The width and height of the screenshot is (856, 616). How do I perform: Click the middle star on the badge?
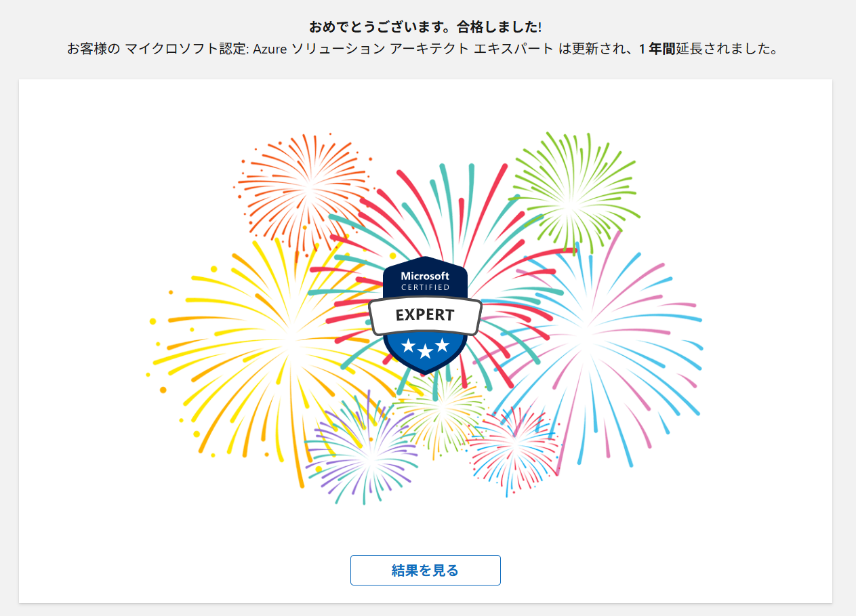click(x=425, y=351)
